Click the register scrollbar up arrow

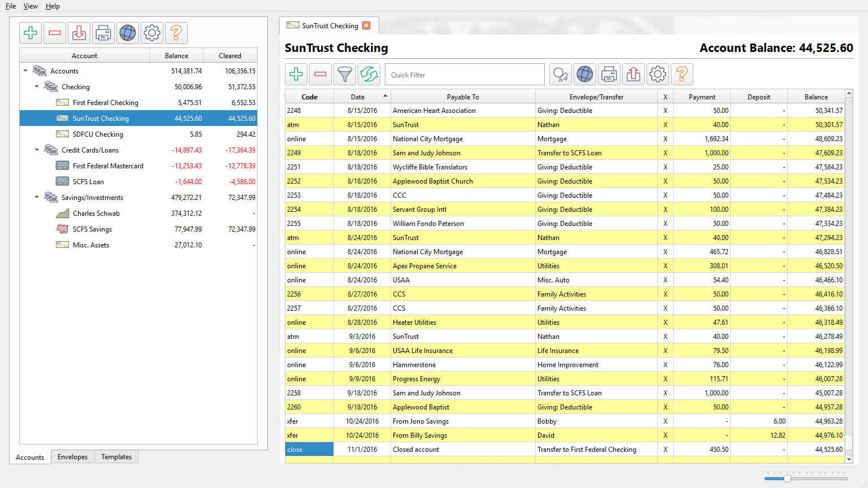point(848,93)
